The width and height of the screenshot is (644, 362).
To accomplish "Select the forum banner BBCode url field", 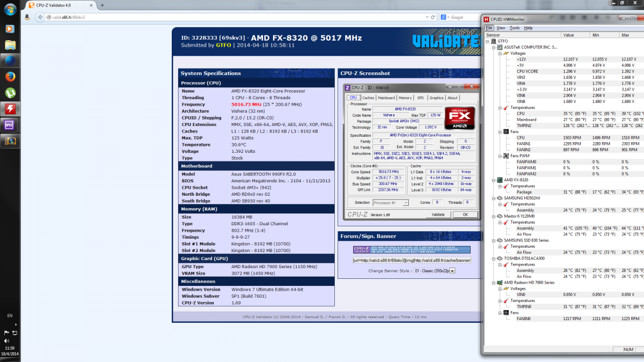I will point(412,260).
